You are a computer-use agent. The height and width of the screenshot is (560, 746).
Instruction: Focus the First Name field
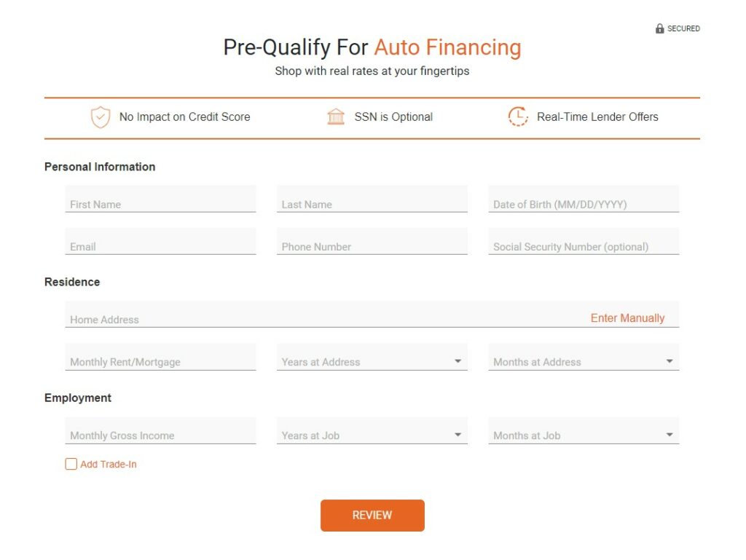[x=160, y=200]
